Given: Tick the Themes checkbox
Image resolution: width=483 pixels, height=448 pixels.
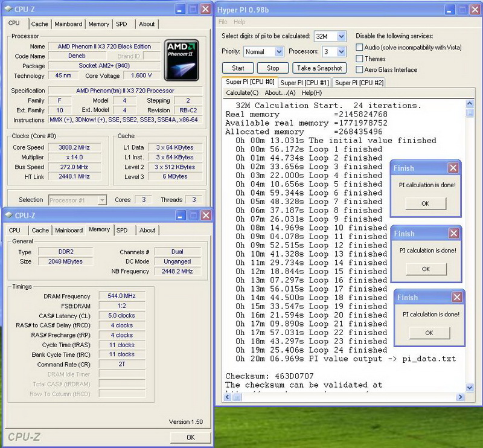Looking at the screenshot, I should (360, 59).
